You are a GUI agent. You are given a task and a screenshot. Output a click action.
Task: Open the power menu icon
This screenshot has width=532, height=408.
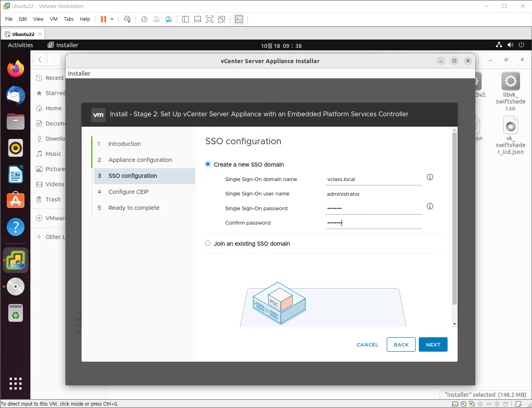pos(521,45)
